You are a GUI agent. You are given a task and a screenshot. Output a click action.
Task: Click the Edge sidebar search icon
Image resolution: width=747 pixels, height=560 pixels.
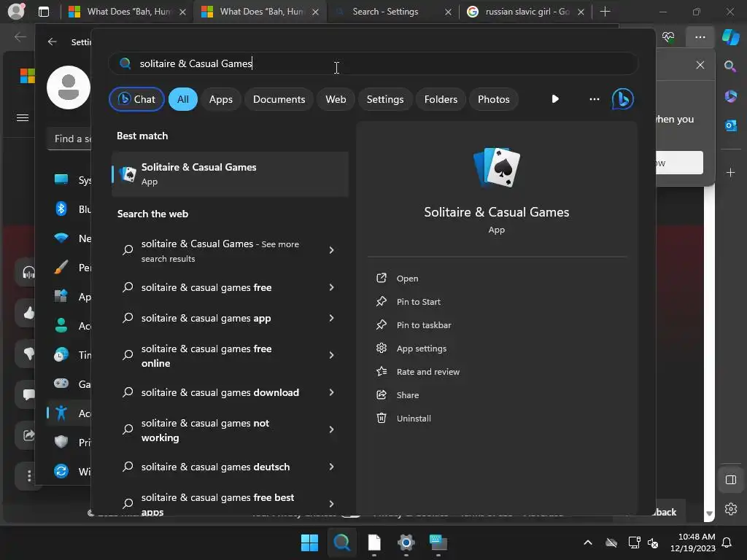coord(730,66)
